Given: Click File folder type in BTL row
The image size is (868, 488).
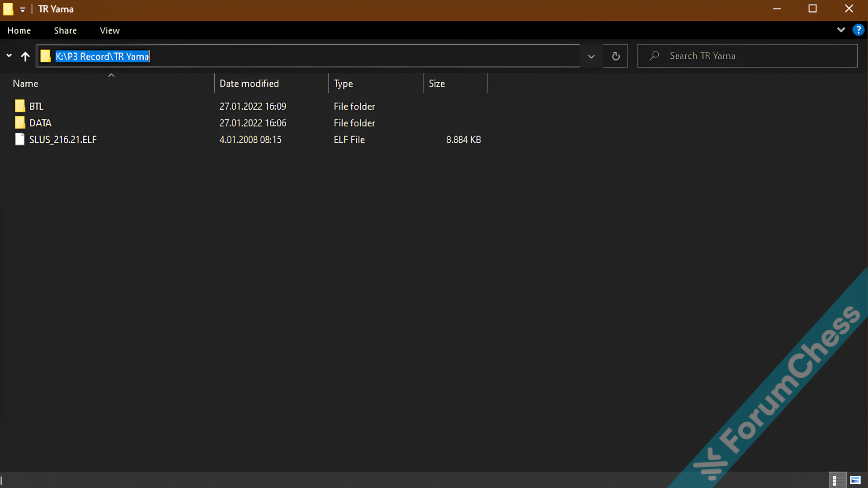Looking at the screenshot, I should point(354,106).
